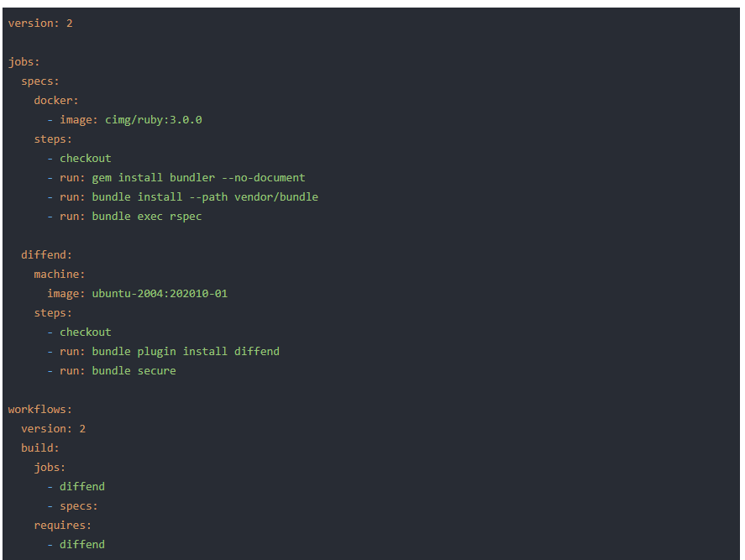
Task: Click the "build:" key
Action: 40,448
